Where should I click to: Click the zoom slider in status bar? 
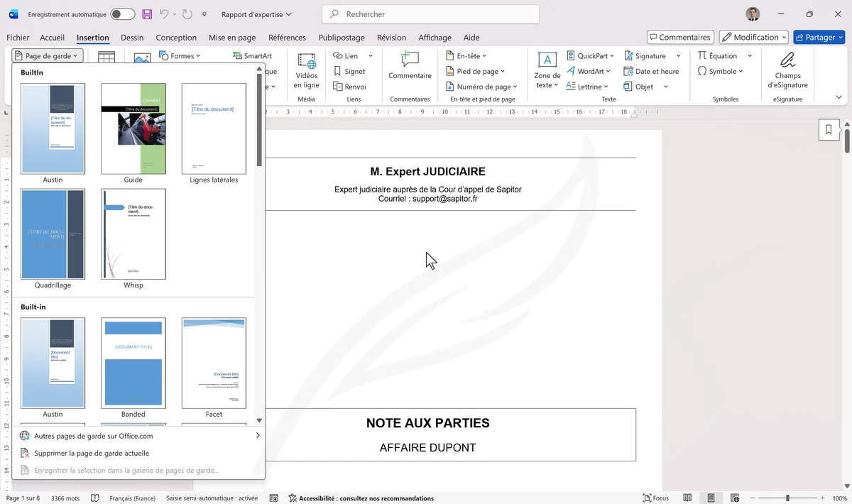pos(787,498)
